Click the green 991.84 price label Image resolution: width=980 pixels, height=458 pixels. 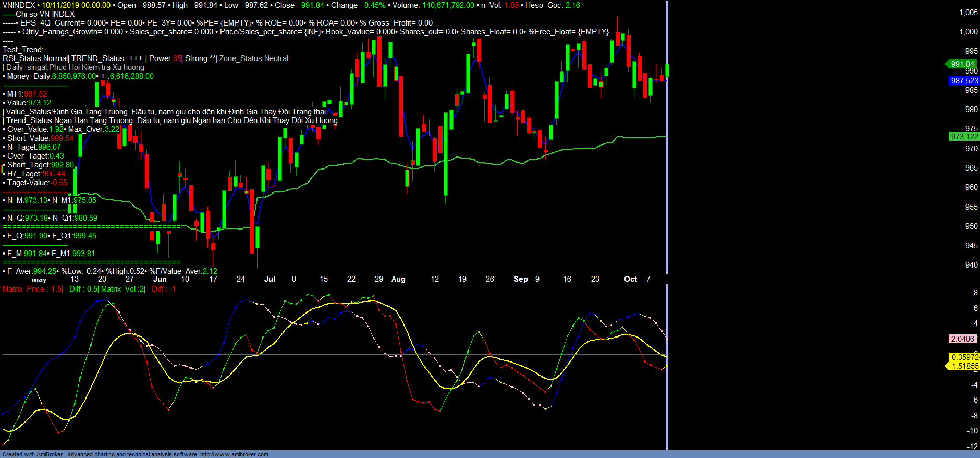[x=962, y=64]
